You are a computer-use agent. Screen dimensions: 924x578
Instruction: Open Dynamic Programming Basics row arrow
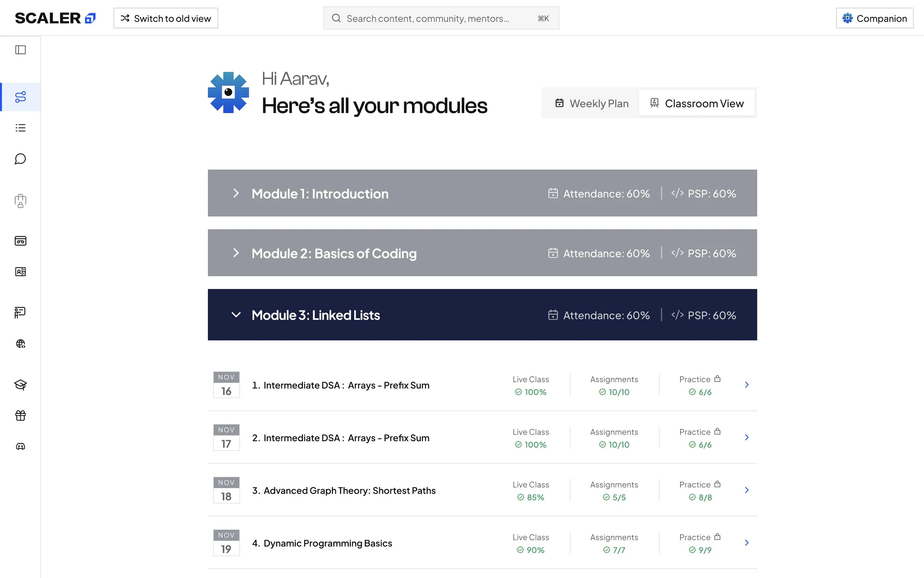[x=747, y=543]
